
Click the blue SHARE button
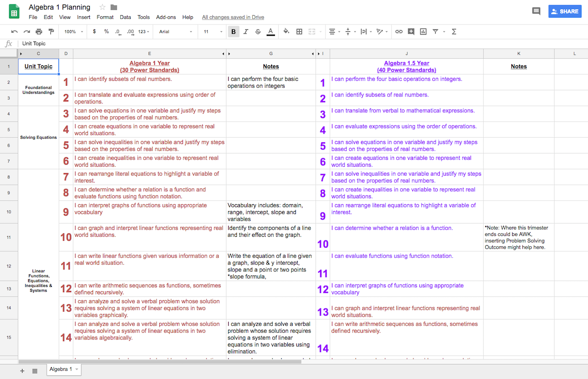[x=565, y=11]
